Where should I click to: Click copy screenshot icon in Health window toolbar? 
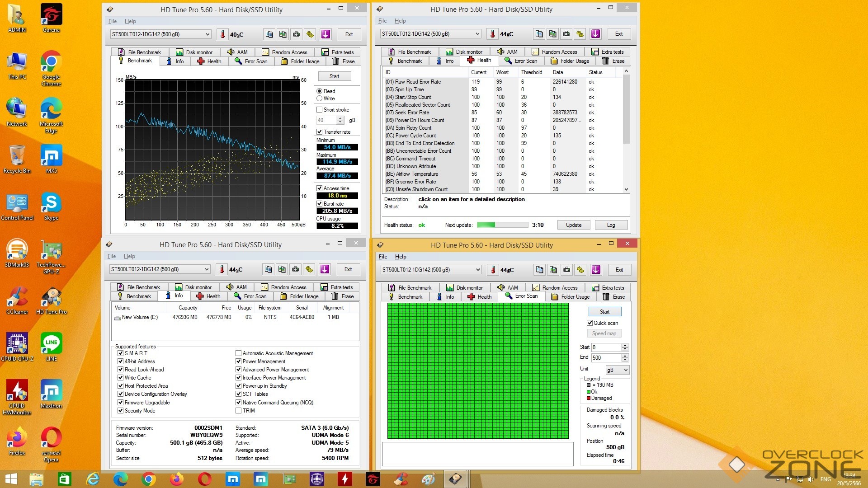pos(552,34)
